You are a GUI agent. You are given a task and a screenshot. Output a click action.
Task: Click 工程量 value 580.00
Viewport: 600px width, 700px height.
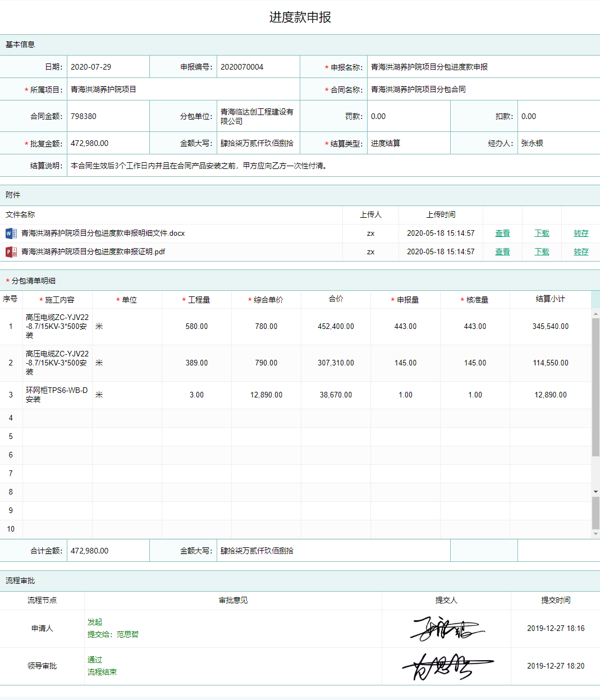point(196,326)
